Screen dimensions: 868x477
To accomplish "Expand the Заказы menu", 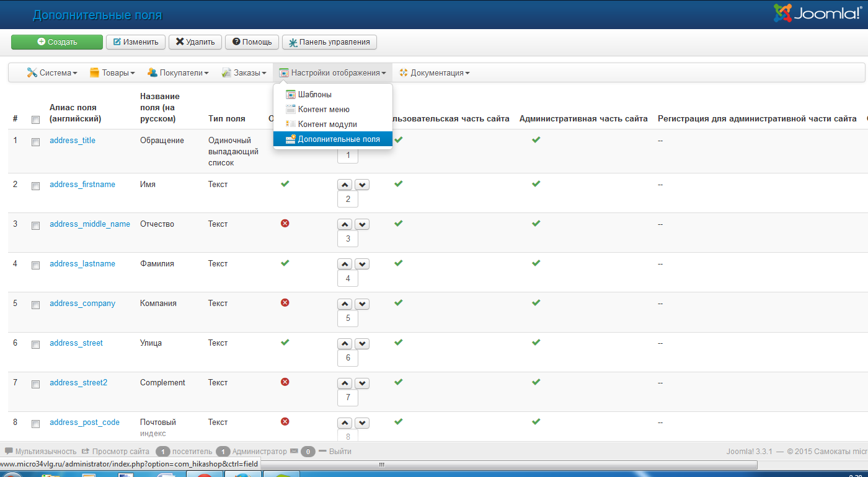I will (244, 72).
